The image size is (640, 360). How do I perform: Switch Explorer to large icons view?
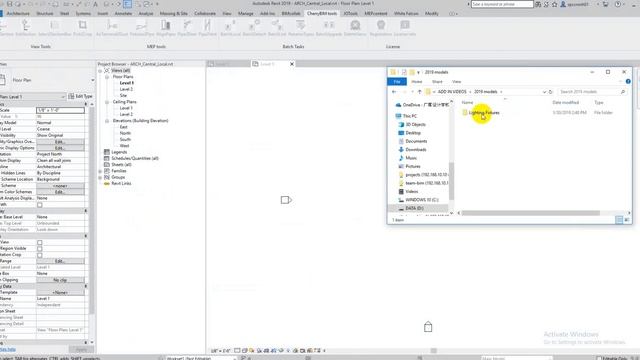pyautogui.click(x=627, y=220)
